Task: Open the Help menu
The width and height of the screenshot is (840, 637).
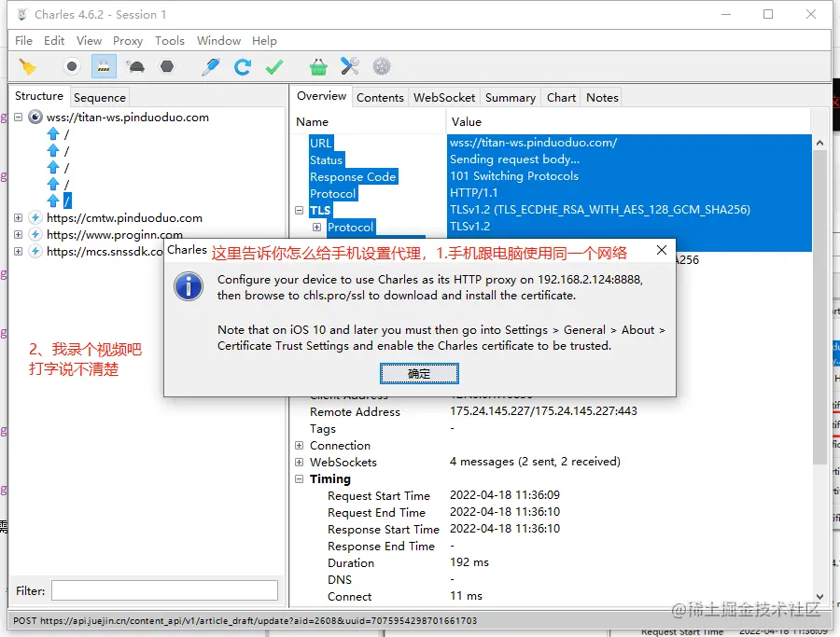Action: 264,41
